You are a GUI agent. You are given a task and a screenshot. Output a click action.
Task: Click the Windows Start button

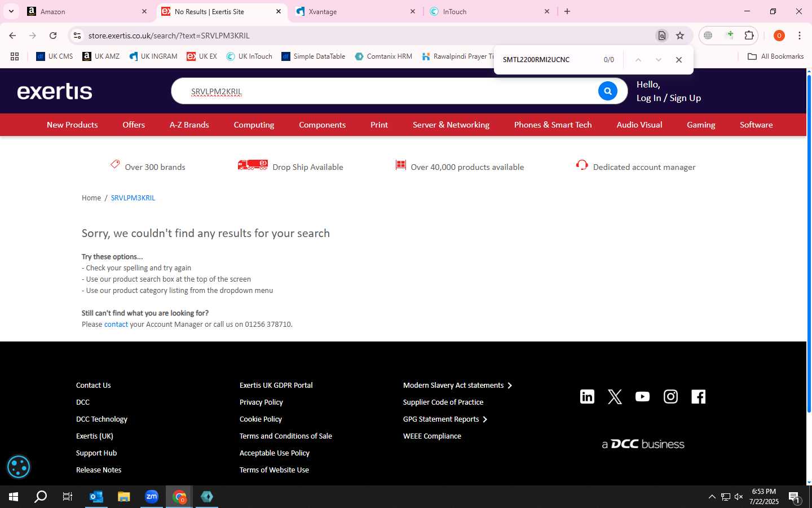pyautogui.click(x=14, y=497)
